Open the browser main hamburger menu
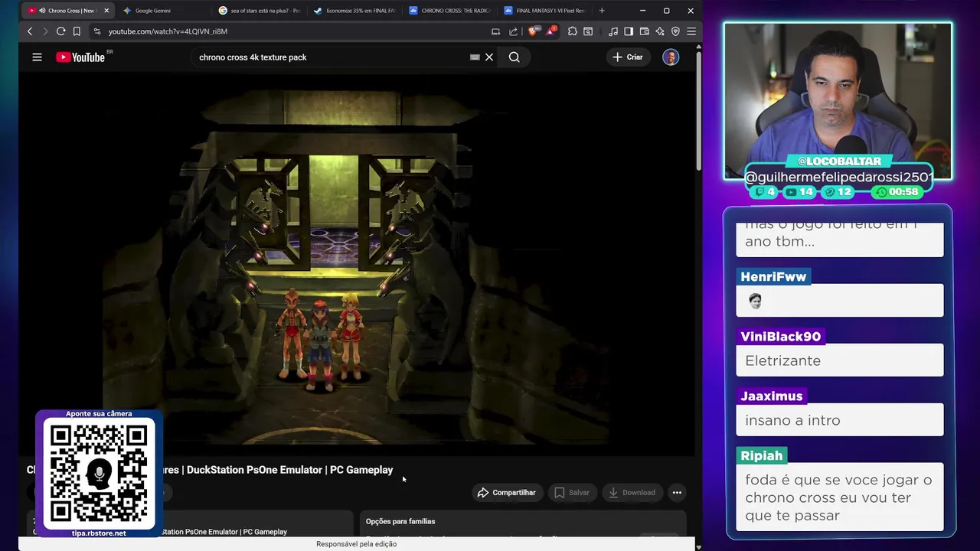Image resolution: width=980 pixels, height=551 pixels. coord(691,31)
